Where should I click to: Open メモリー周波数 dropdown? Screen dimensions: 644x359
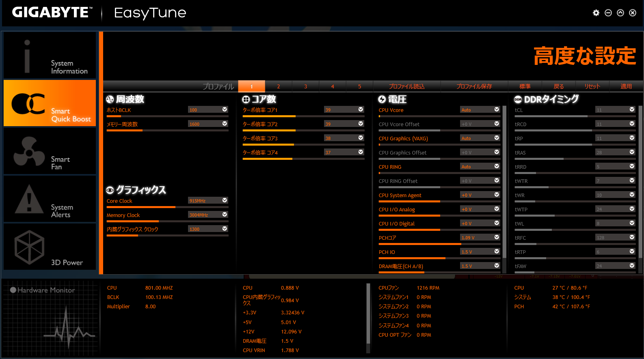[208, 124]
